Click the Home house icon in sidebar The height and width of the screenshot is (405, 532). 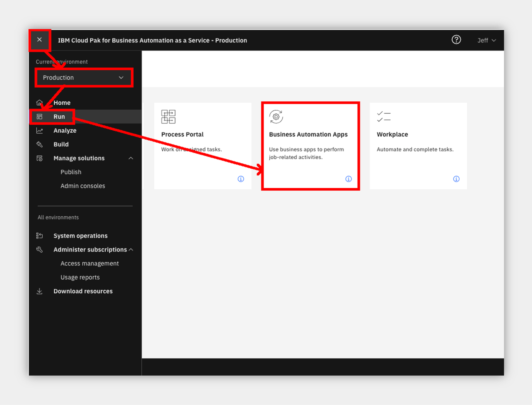(x=39, y=103)
